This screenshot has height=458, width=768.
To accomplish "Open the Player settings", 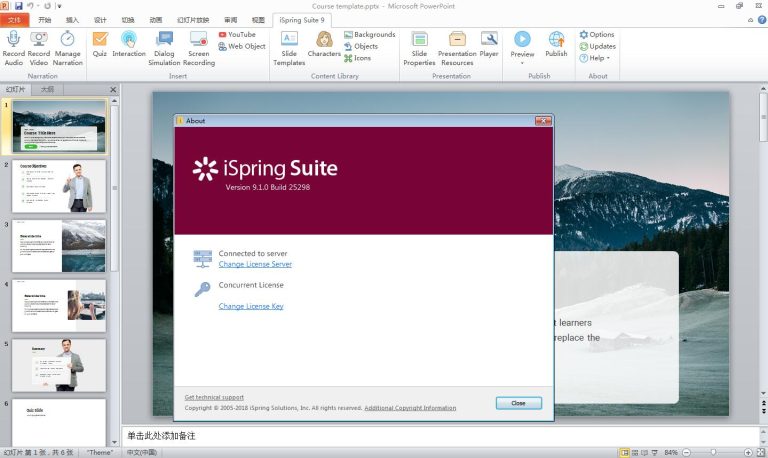I will point(489,44).
